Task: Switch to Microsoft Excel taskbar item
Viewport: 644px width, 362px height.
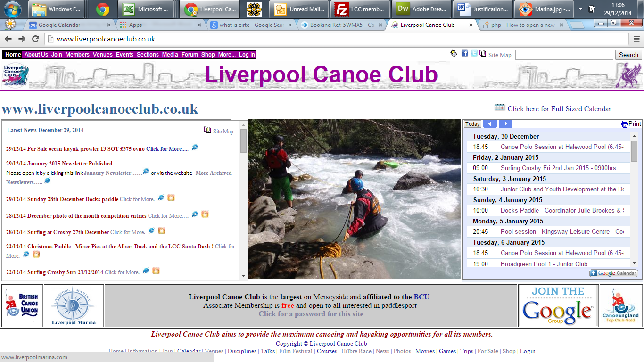Action: pyautogui.click(x=147, y=9)
